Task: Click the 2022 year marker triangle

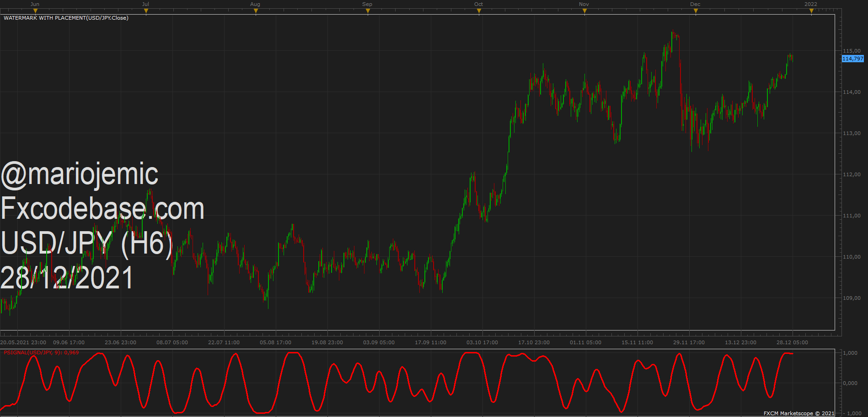Action: [x=811, y=11]
